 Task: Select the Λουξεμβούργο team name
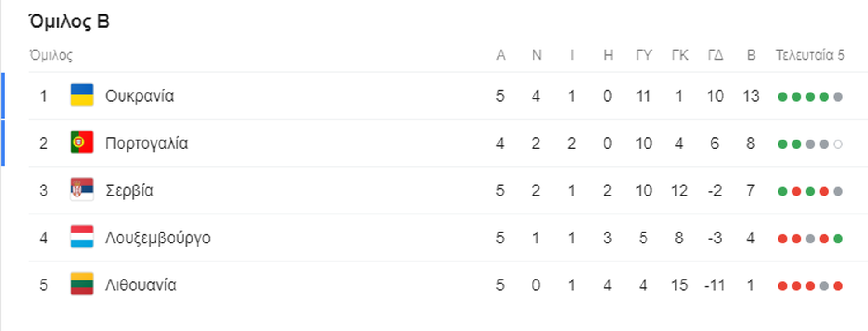[x=158, y=238]
